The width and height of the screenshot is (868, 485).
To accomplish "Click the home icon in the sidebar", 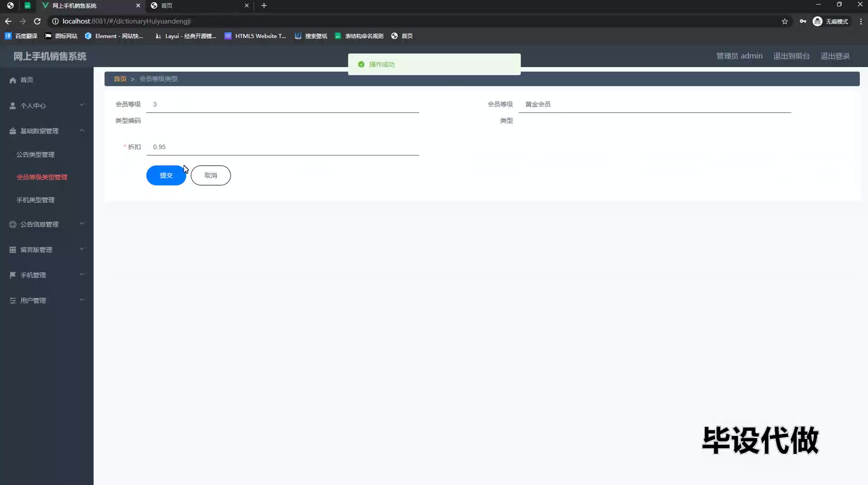I will pos(13,80).
